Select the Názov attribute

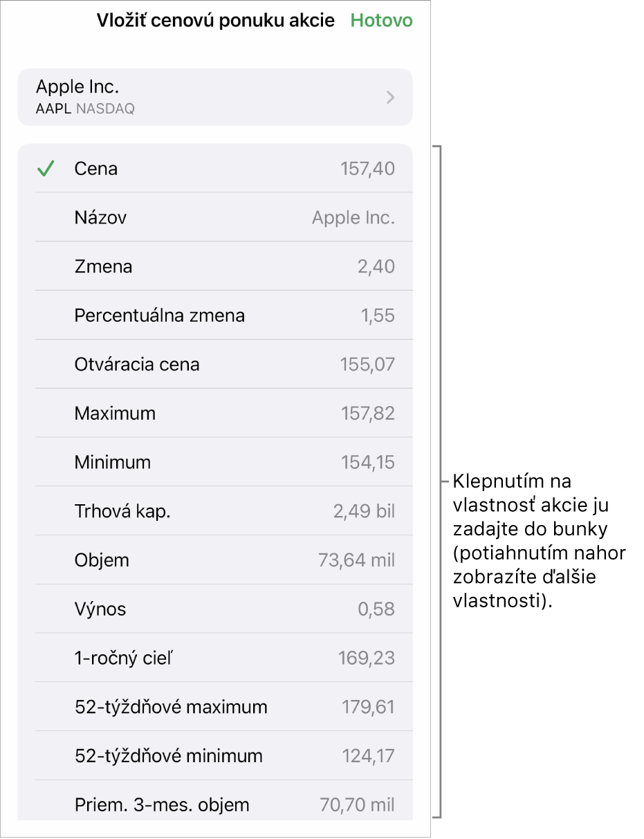tap(215, 217)
